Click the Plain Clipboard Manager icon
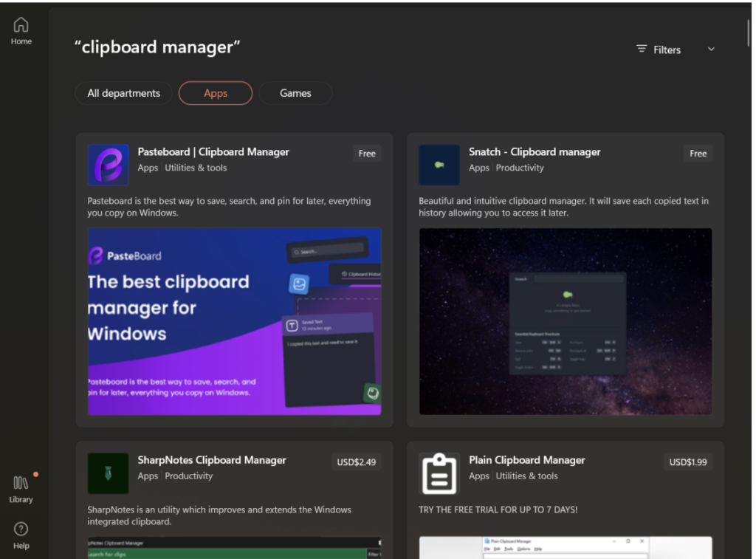 (439, 473)
